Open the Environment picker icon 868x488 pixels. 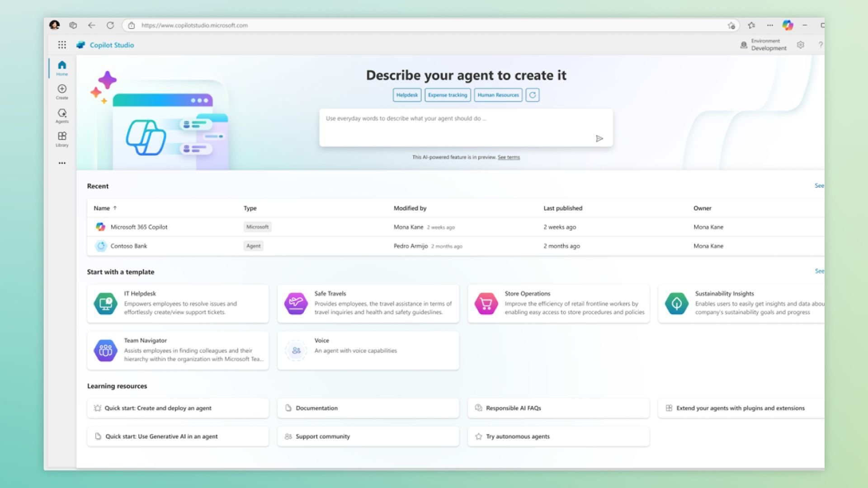(x=744, y=45)
